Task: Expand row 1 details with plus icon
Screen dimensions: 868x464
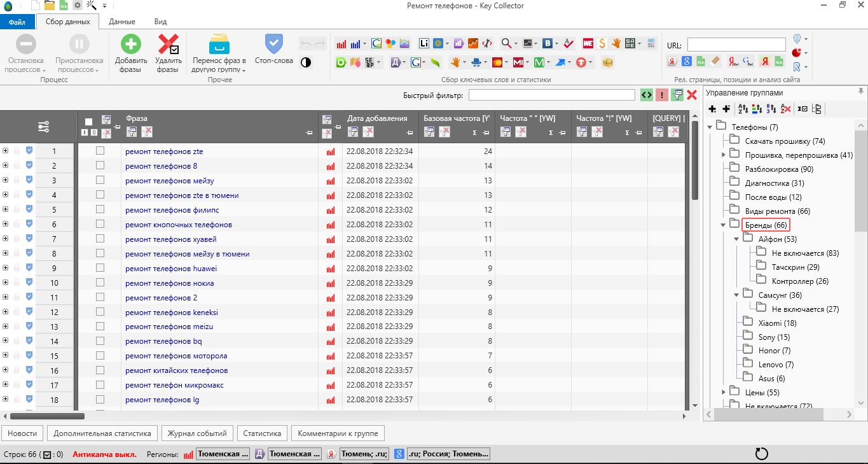Action: 5,151
